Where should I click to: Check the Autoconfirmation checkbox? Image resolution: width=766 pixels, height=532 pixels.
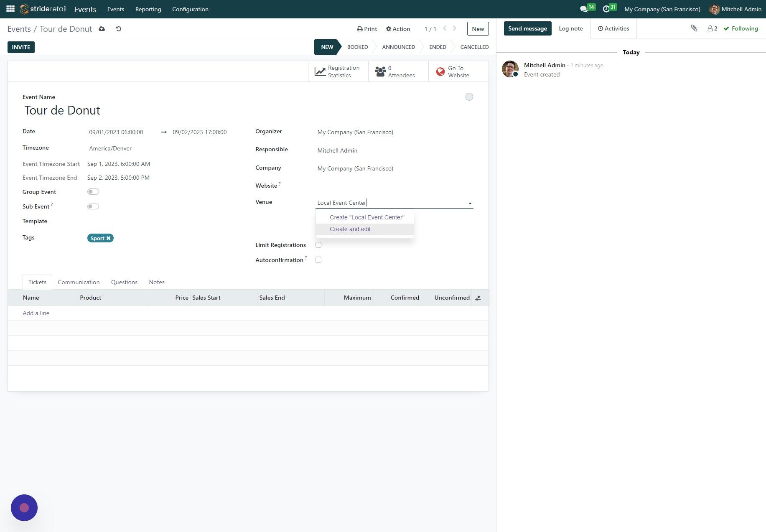[318, 260]
